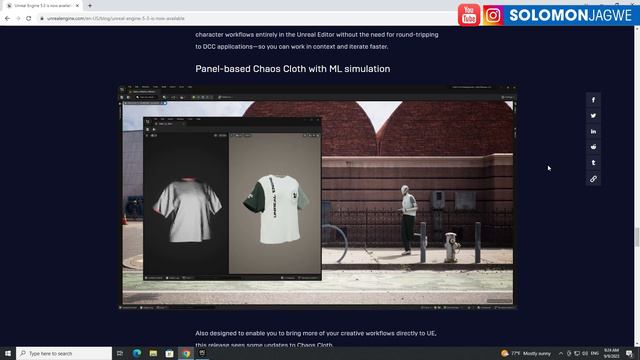Image resolution: width=640 pixels, height=360 pixels.
Task: Open the taskbar clock and date
Action: click(x=611, y=353)
